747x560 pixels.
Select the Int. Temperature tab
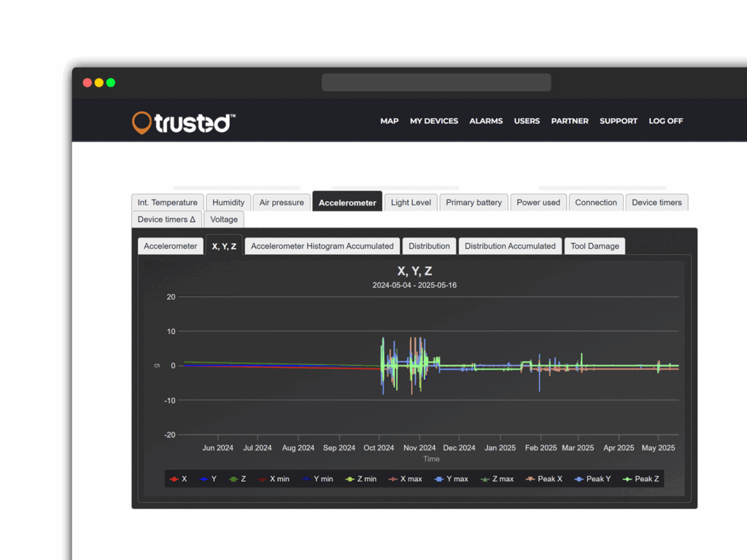pyautogui.click(x=167, y=203)
